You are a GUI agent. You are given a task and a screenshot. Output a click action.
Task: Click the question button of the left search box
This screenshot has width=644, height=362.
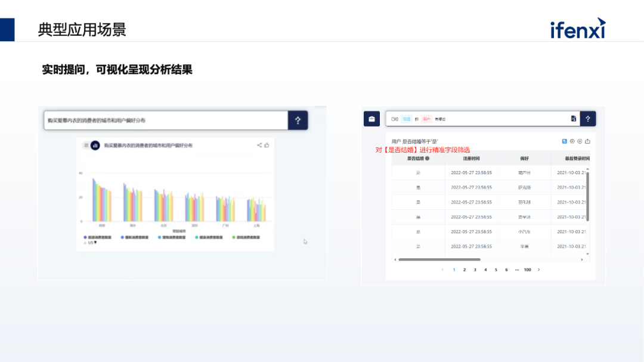(298, 120)
